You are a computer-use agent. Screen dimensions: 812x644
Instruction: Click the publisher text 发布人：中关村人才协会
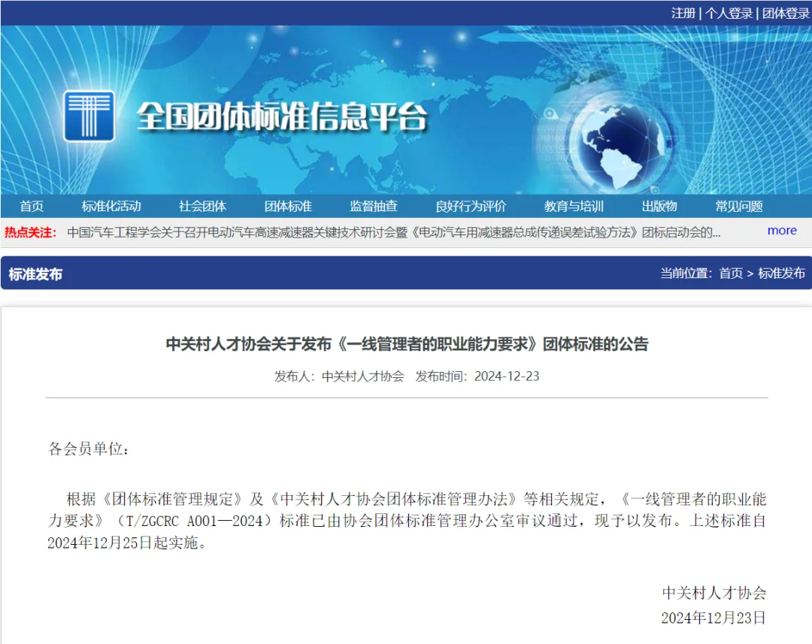339,376
